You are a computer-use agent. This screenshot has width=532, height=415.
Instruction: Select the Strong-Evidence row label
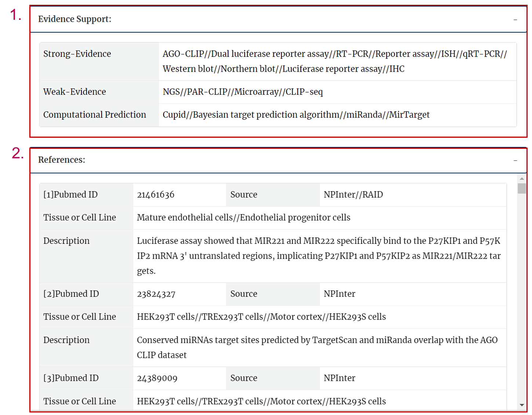click(77, 54)
